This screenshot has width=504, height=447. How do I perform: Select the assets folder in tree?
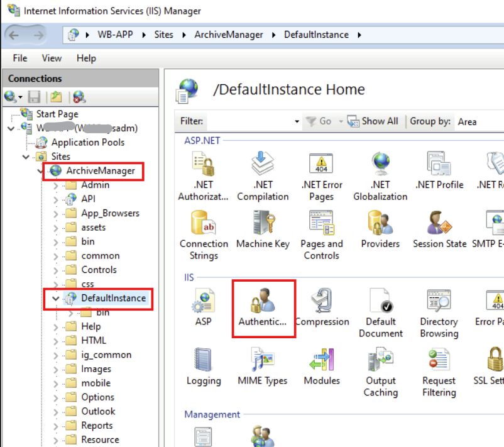(x=93, y=228)
